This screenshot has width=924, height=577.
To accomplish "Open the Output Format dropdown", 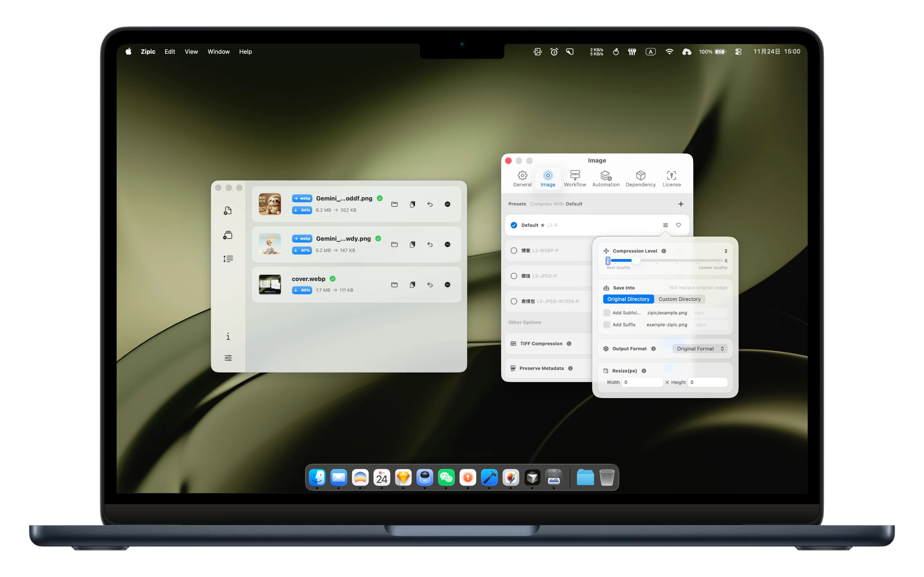I will tap(700, 349).
